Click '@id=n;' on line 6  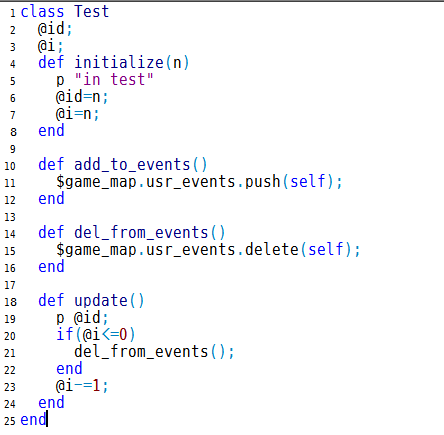82,96
